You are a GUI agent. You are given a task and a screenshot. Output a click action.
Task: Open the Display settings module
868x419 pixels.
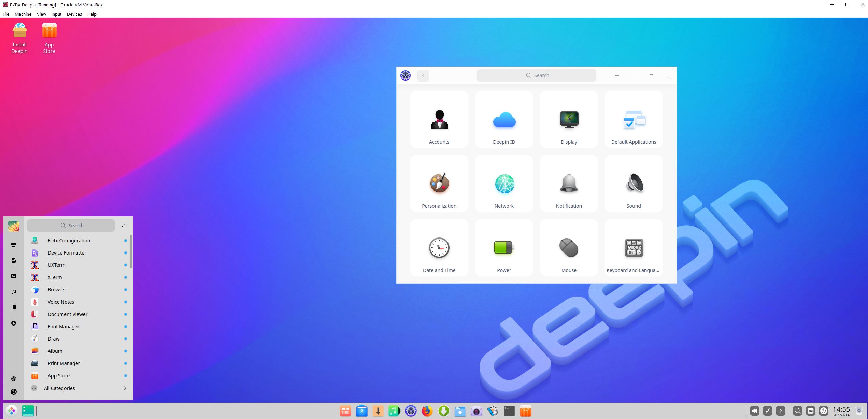[569, 119]
